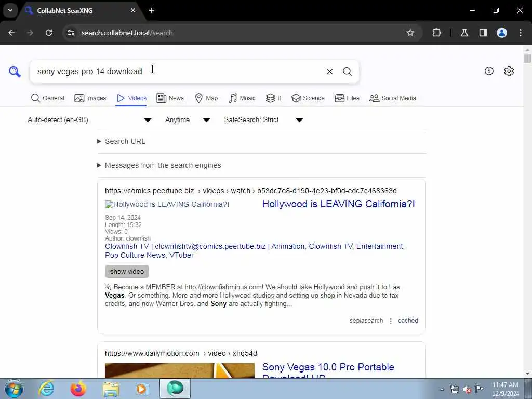Click the page vertical scrollbar thumb
Screen dimensions: 532x399
tap(527, 58)
